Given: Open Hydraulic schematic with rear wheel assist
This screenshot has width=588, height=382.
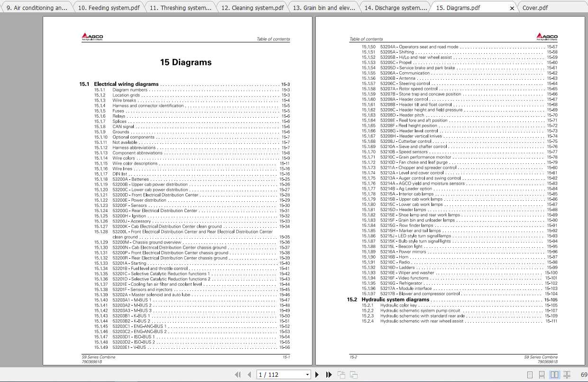Looking at the screenshot, I should (422, 321).
